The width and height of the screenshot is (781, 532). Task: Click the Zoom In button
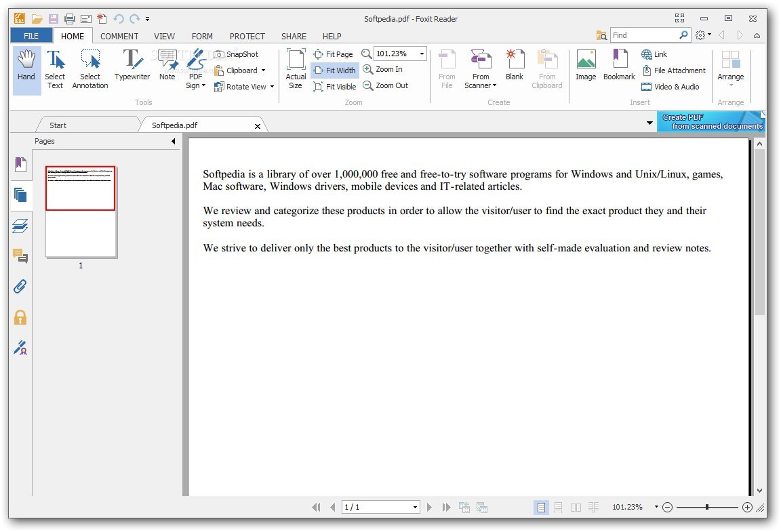click(x=383, y=69)
